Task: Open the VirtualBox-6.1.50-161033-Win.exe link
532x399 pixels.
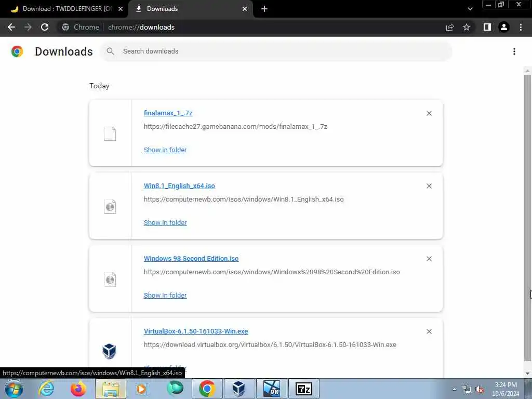Action: coord(196,331)
